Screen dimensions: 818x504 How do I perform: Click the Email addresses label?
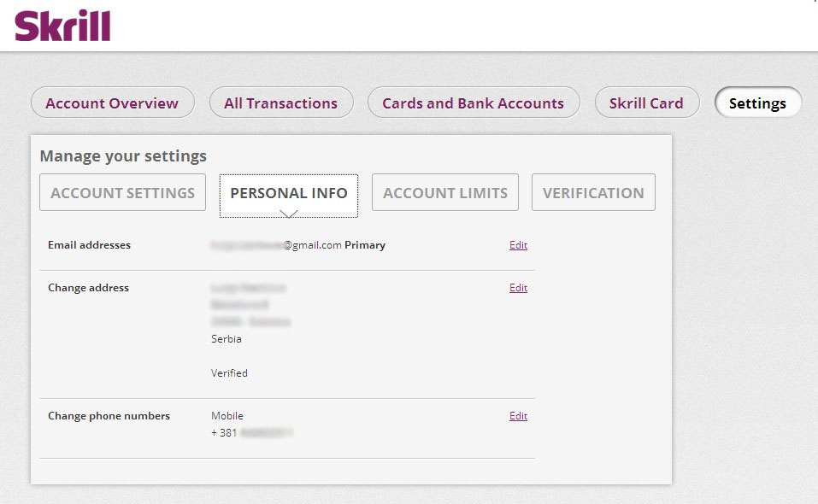(x=89, y=245)
